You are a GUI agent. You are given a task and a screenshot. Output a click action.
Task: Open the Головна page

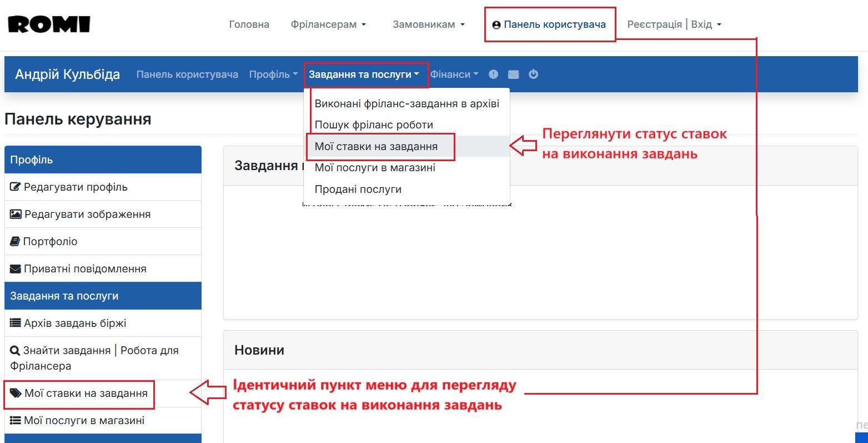coord(249,24)
